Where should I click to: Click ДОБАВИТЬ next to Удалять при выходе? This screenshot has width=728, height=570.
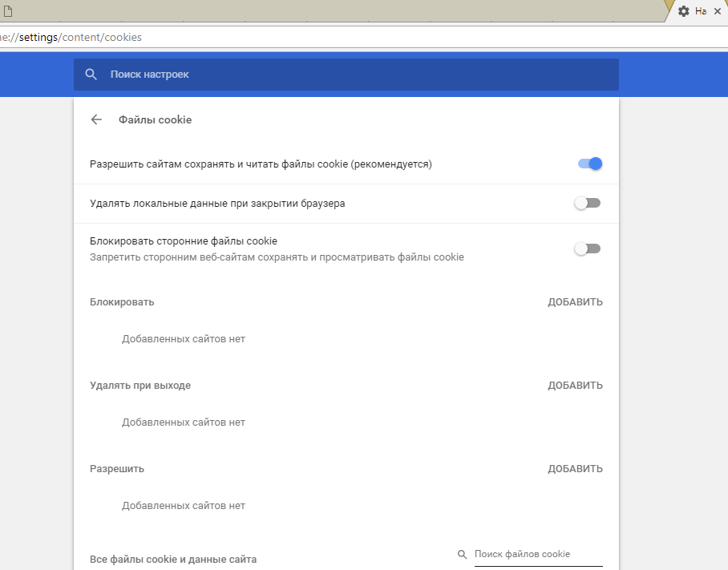tap(575, 386)
